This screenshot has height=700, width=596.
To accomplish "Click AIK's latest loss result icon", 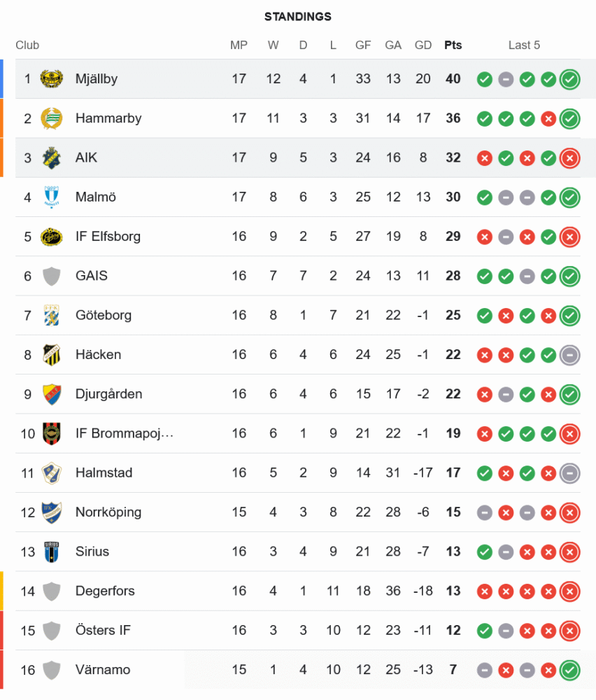I will click(569, 158).
